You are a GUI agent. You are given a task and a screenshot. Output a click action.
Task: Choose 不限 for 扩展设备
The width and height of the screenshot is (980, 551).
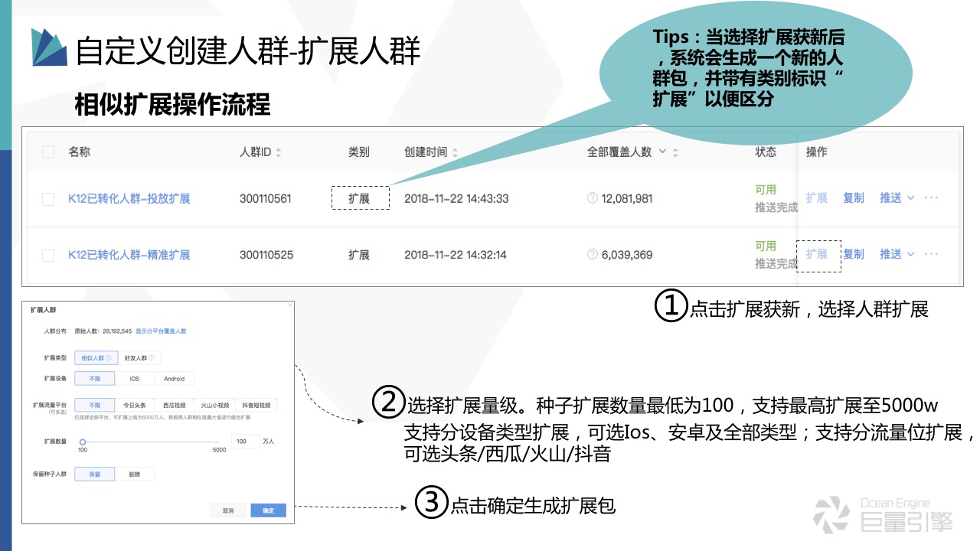pos(95,378)
